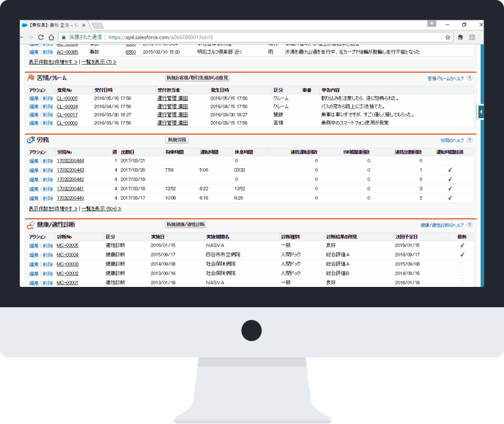This screenshot has width=504, height=424.
Task: Go to browser home page icon
Action: (51, 37)
